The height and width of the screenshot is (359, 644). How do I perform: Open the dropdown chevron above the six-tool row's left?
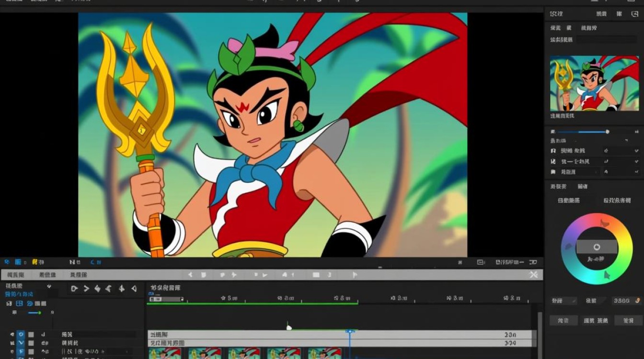(49, 286)
